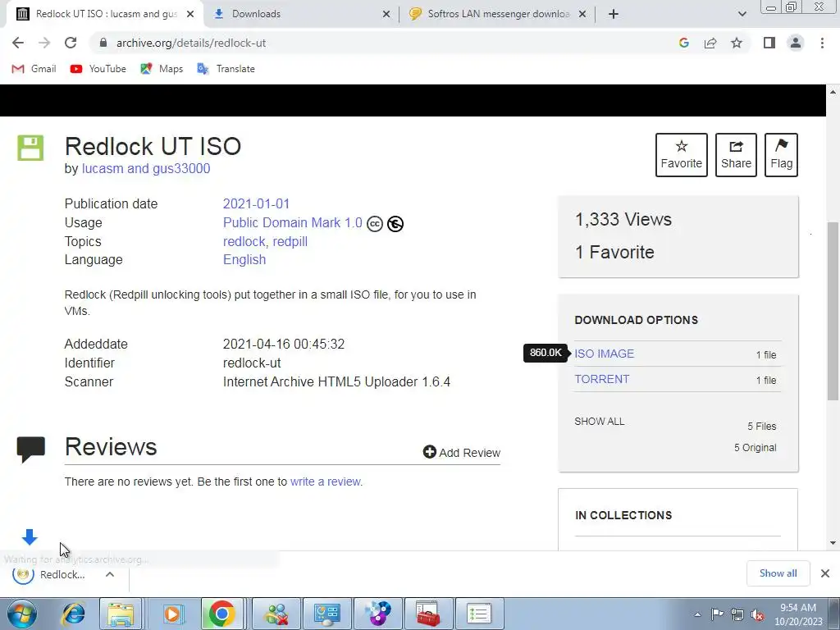The image size is (840, 630).
Task: Open the 9:54 AM taskbar clock
Action: (797, 614)
